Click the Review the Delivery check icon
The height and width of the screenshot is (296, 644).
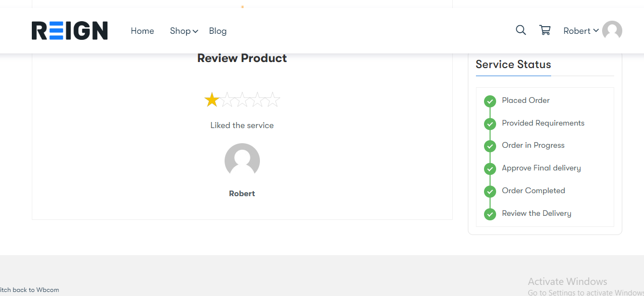(x=490, y=214)
